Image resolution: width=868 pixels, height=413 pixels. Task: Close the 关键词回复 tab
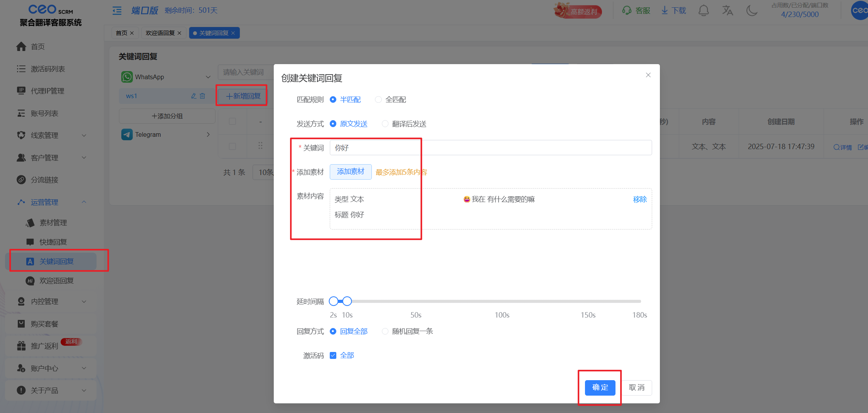coord(233,33)
